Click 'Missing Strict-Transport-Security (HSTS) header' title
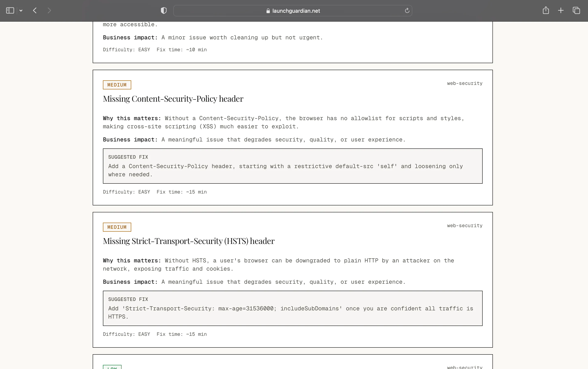The width and height of the screenshot is (588, 369). 189,241
